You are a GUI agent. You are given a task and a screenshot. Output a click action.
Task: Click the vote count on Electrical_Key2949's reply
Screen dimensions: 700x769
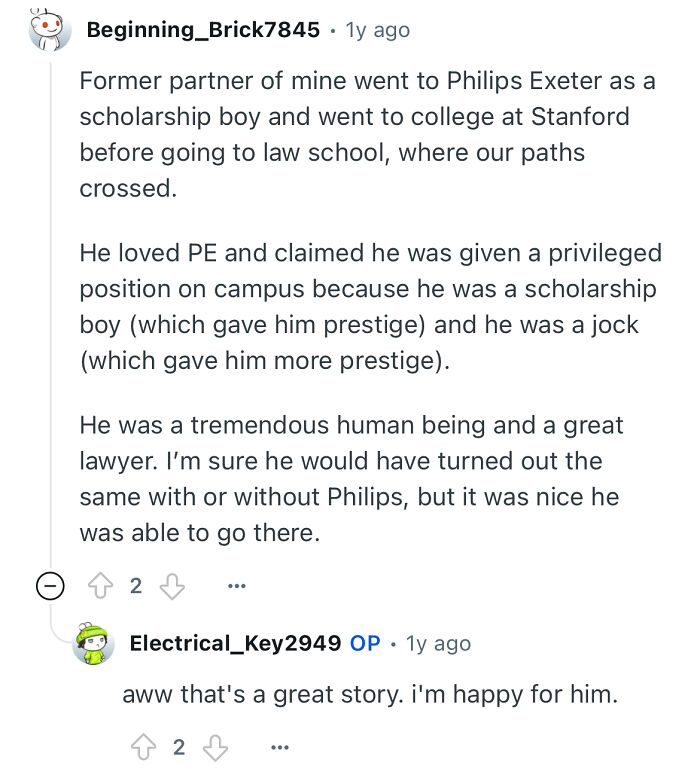pos(179,746)
